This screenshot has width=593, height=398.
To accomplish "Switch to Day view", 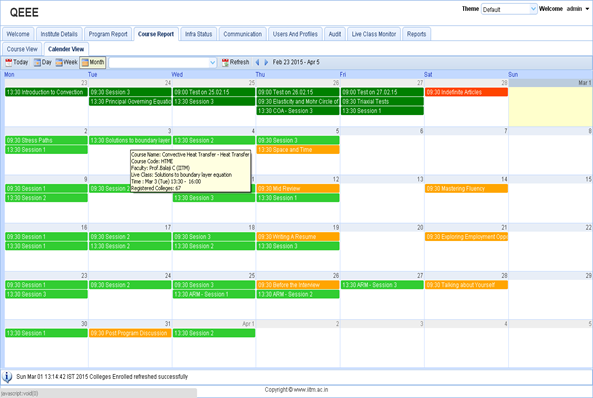I will coord(42,62).
